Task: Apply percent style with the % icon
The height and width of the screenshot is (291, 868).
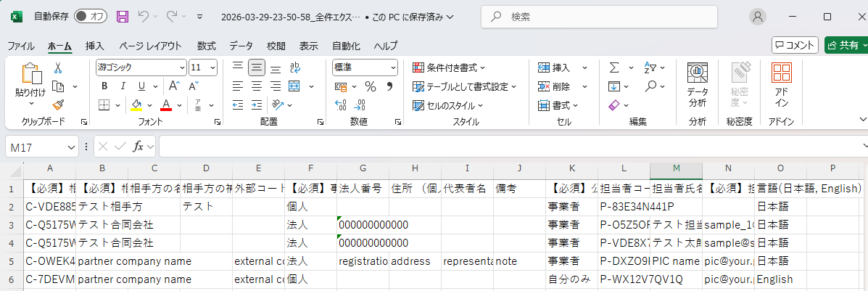Action: click(370, 86)
